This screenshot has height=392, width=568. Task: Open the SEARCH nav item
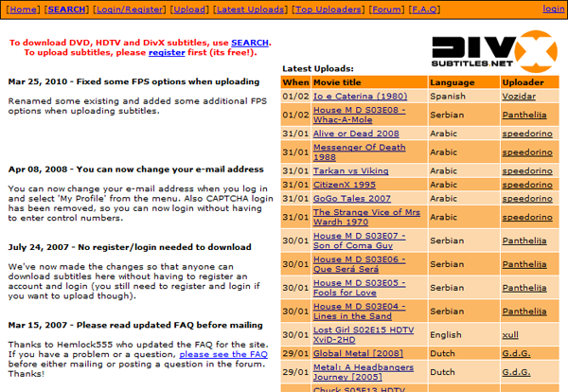click(66, 9)
